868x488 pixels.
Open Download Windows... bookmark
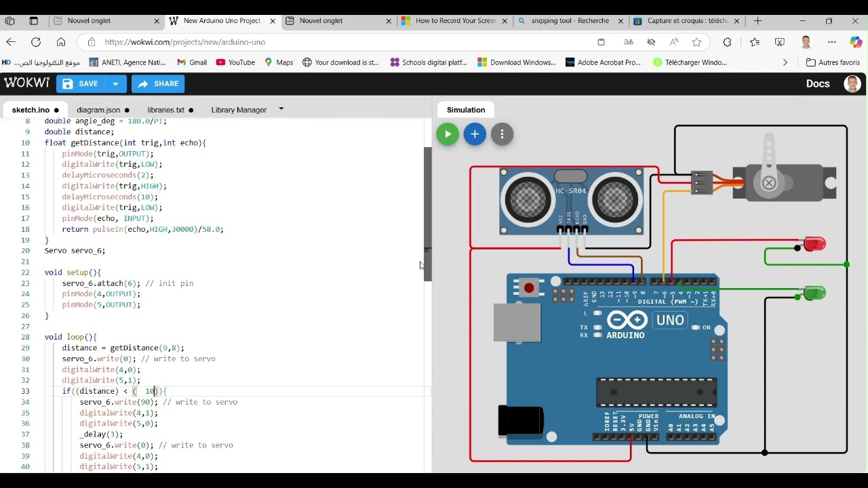[516, 62]
